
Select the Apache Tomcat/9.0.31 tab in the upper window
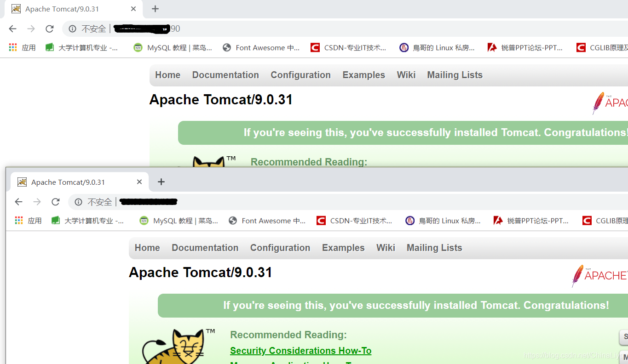point(74,9)
